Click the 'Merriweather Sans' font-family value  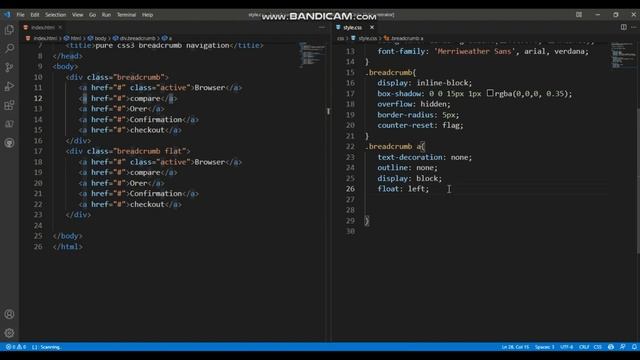pyautogui.click(x=473, y=51)
